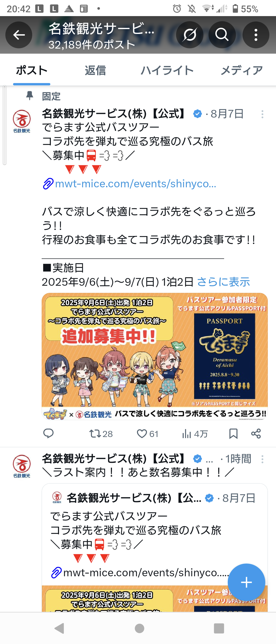Like the pinned post with 61 likes
This screenshot has width=276, height=644.
tap(147, 434)
